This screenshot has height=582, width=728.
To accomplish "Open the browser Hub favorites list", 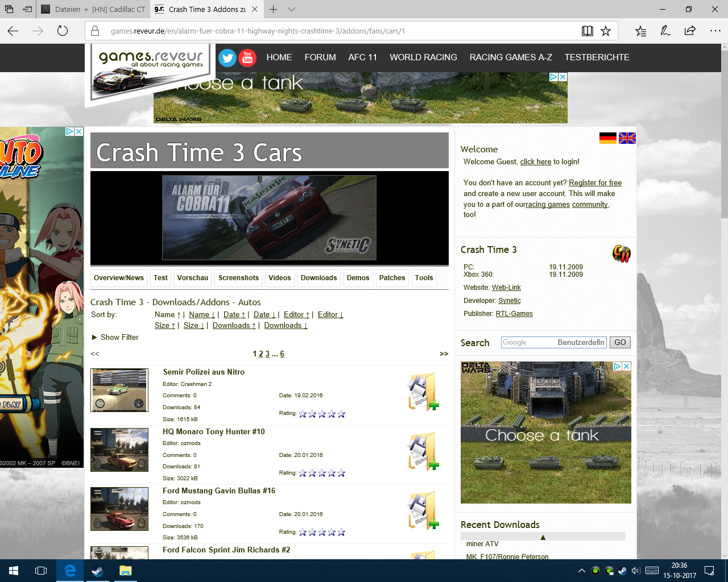I will click(641, 31).
